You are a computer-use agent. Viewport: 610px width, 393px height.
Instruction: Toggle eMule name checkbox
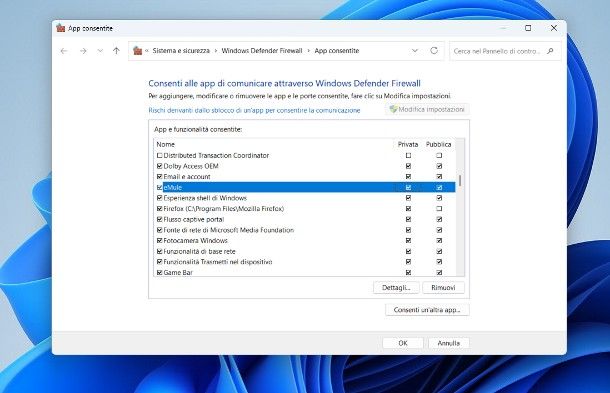click(160, 187)
